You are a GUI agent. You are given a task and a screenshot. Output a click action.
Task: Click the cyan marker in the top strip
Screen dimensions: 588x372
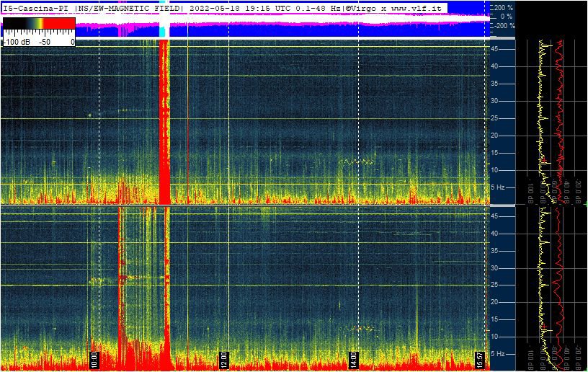[x=163, y=32]
